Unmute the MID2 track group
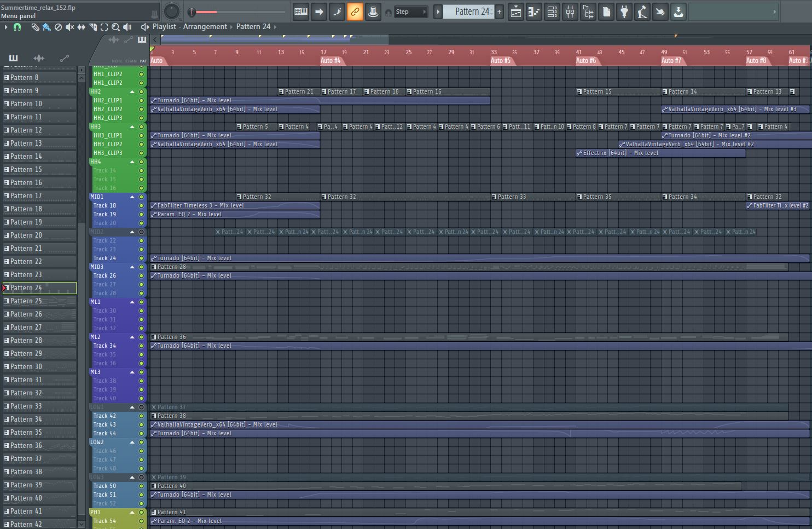This screenshot has height=529, width=812. 141,232
